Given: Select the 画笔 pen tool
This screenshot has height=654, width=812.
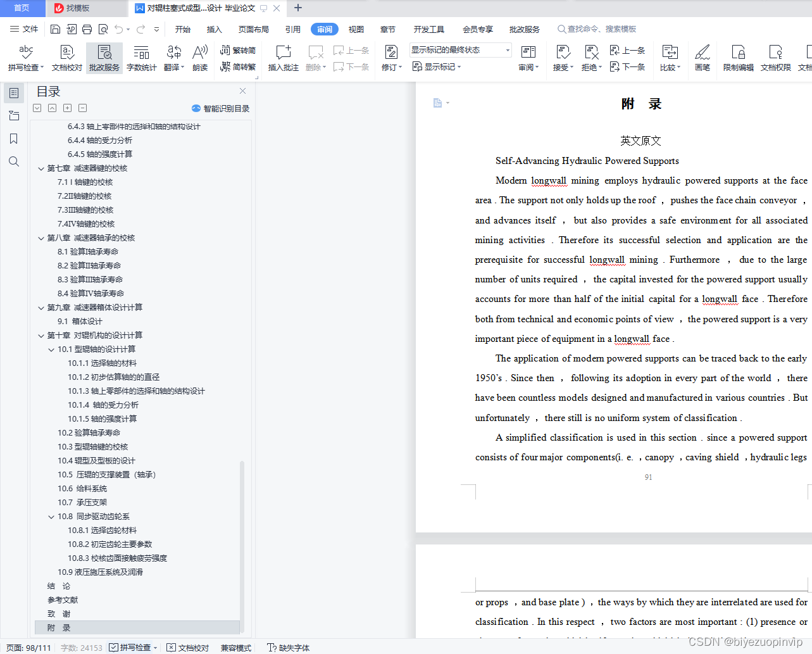Looking at the screenshot, I should pos(703,58).
